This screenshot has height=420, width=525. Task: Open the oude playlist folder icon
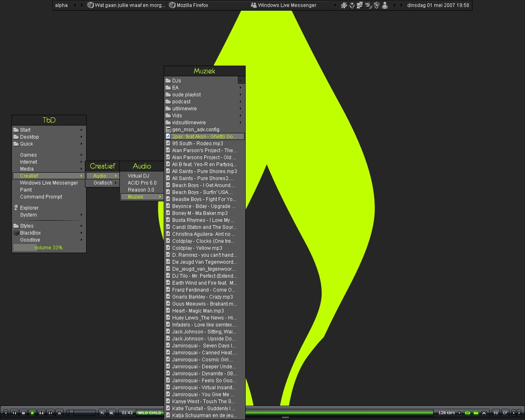168,95
